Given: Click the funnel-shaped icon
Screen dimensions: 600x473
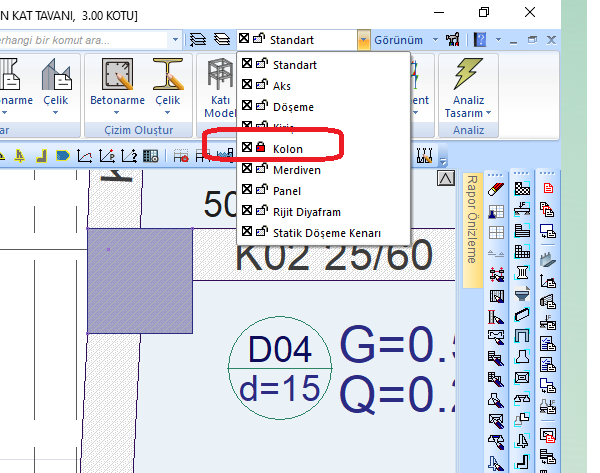Looking at the screenshot, I should pos(522,294).
